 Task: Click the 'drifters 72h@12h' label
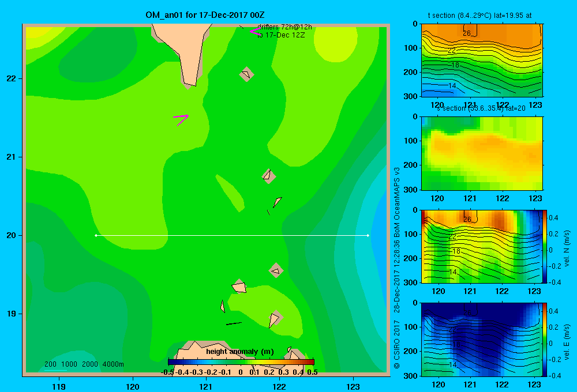tap(285, 27)
